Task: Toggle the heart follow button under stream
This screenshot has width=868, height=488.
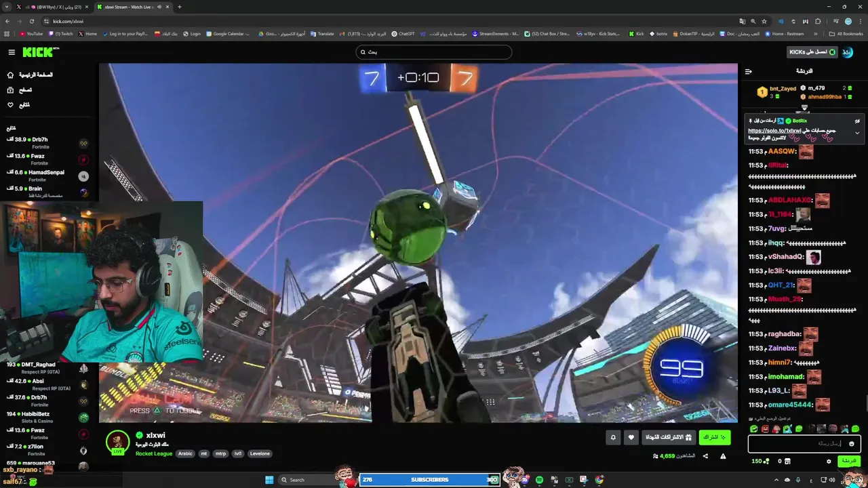Action: [x=631, y=437]
